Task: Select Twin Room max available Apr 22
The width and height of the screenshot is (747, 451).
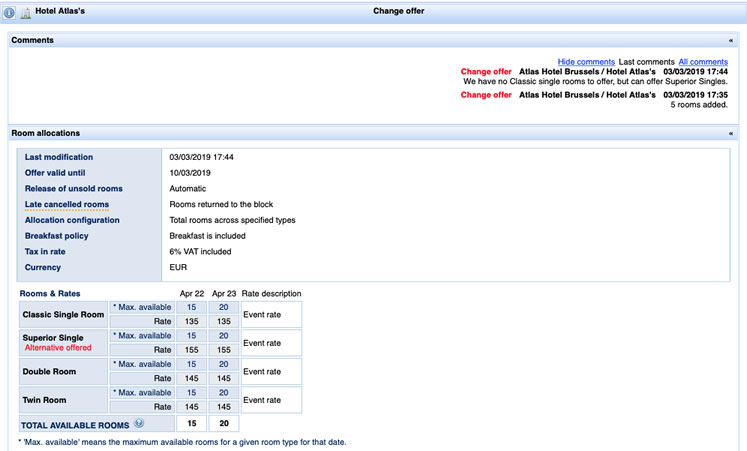Action: tap(192, 393)
